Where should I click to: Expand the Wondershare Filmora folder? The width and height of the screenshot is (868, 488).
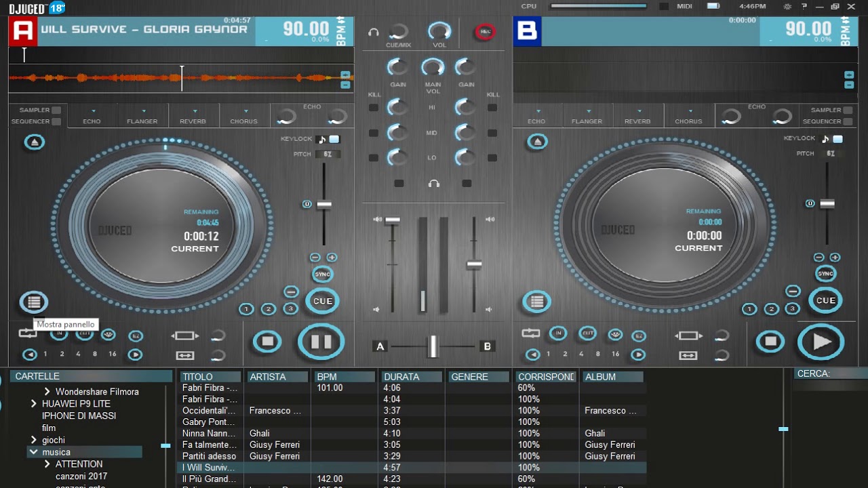(47, 392)
